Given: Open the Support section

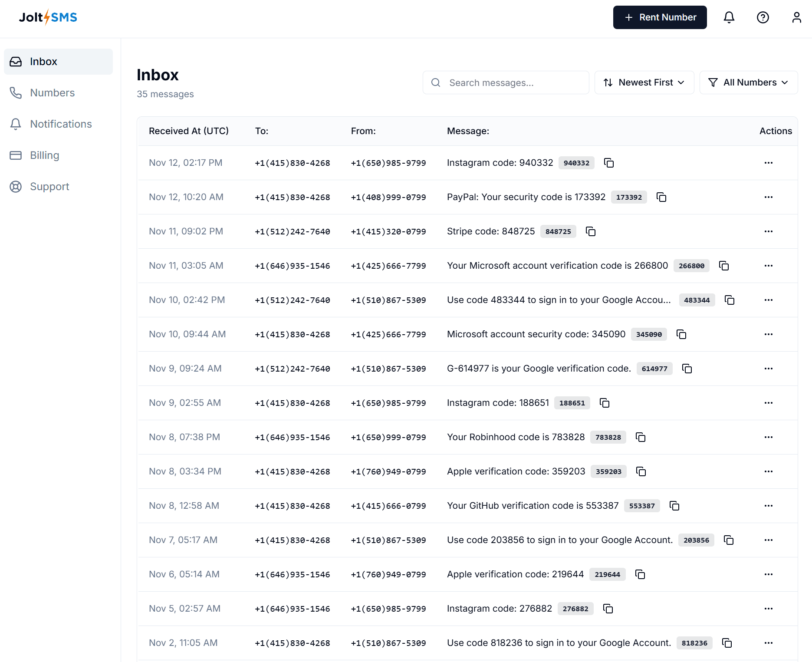Looking at the screenshot, I should pos(49,186).
